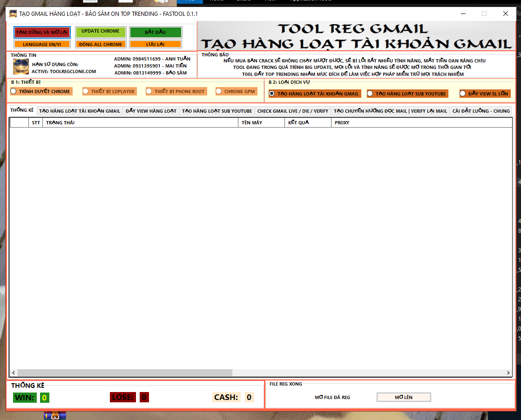Screen dimensions: 521x420
Task: Click the avatar image in Thông Tin panel
Action: (21, 67)
